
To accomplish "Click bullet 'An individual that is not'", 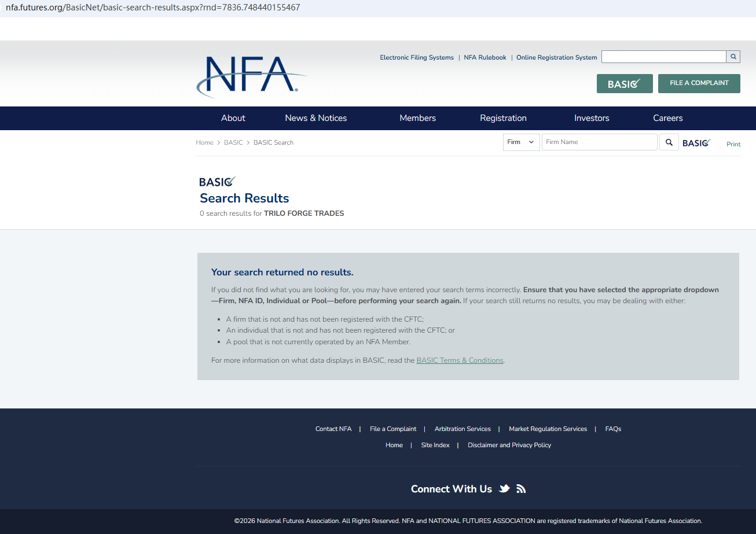I will [x=340, y=330].
